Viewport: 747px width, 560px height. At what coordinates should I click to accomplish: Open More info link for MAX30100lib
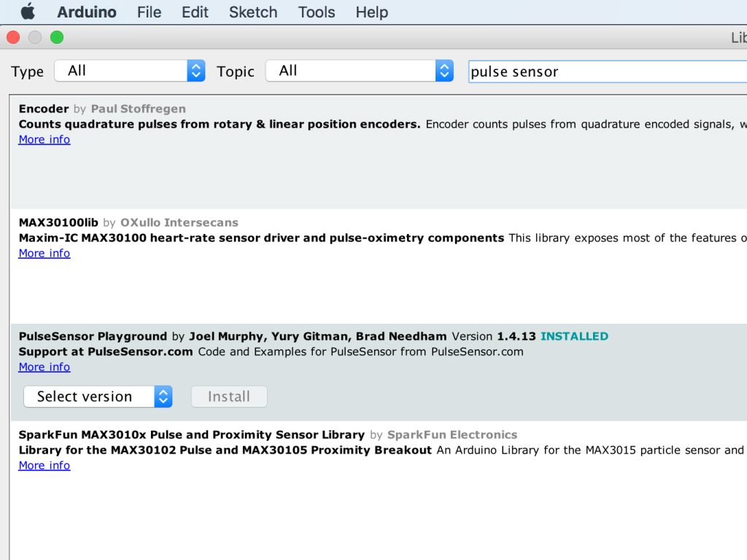pos(44,253)
